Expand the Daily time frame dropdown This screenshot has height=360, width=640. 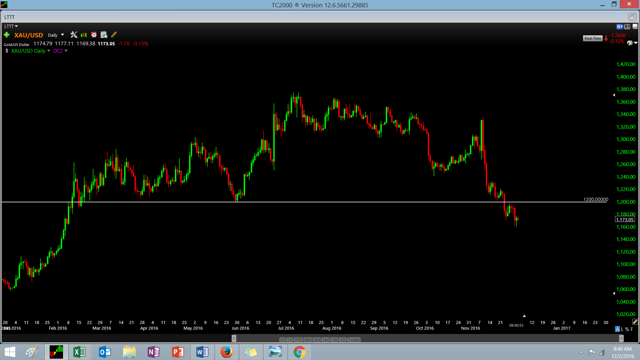pos(56,35)
